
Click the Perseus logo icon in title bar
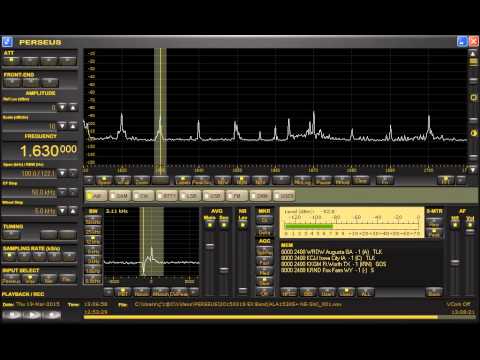point(7,42)
